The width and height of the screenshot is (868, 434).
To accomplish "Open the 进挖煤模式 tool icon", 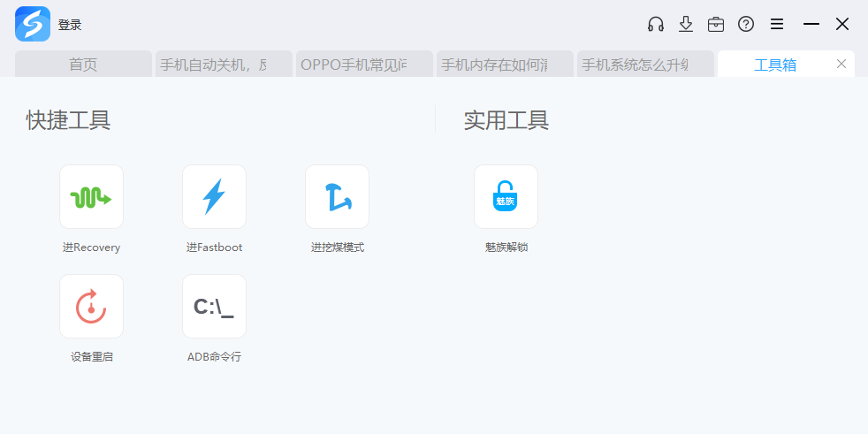I will pyautogui.click(x=337, y=197).
